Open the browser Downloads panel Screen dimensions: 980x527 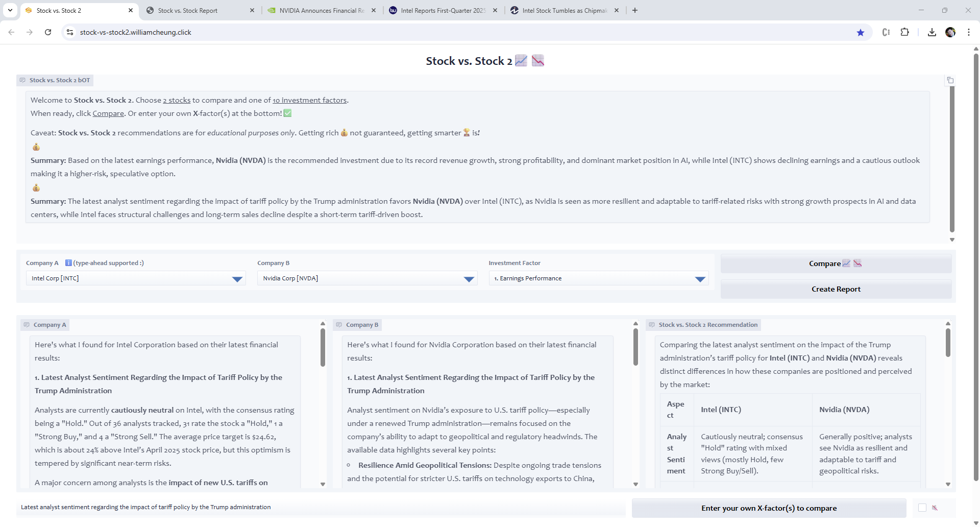click(x=932, y=32)
